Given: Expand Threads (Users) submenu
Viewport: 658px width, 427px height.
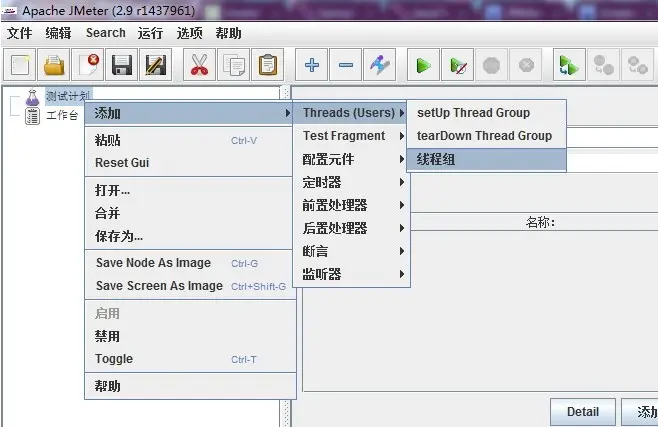Looking at the screenshot, I should click(350, 113).
